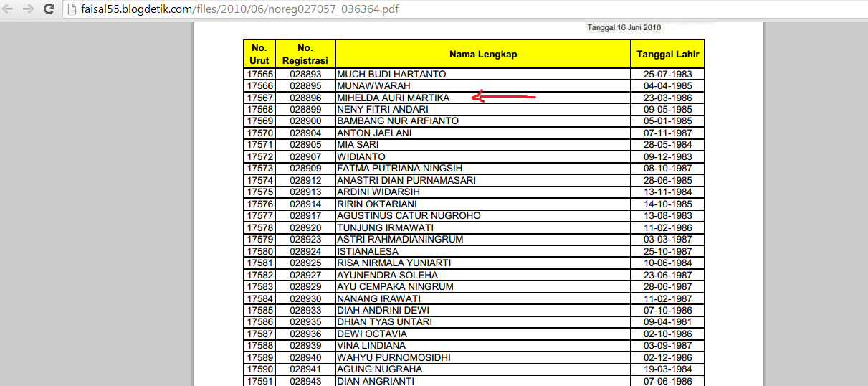Select the name MUCH BUDI HARTANTO

point(391,74)
